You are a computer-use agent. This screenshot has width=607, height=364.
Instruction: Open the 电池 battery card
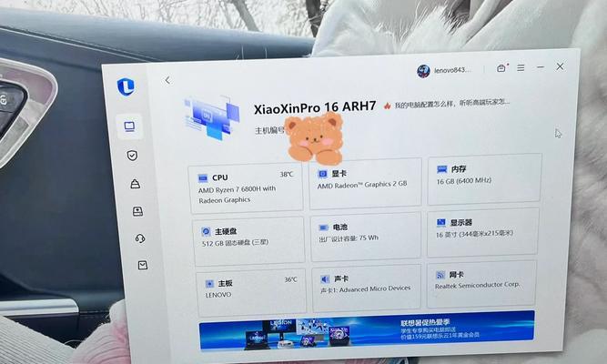(x=366, y=237)
